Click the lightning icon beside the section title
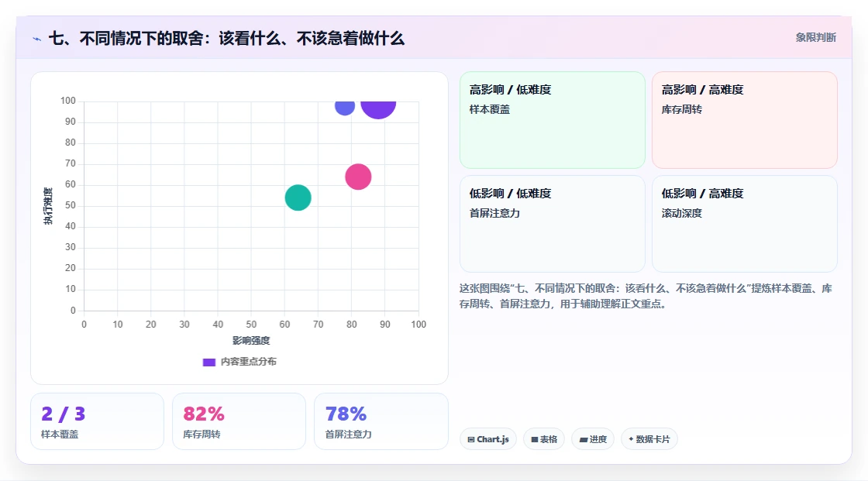This screenshot has width=868, height=481. [x=37, y=39]
